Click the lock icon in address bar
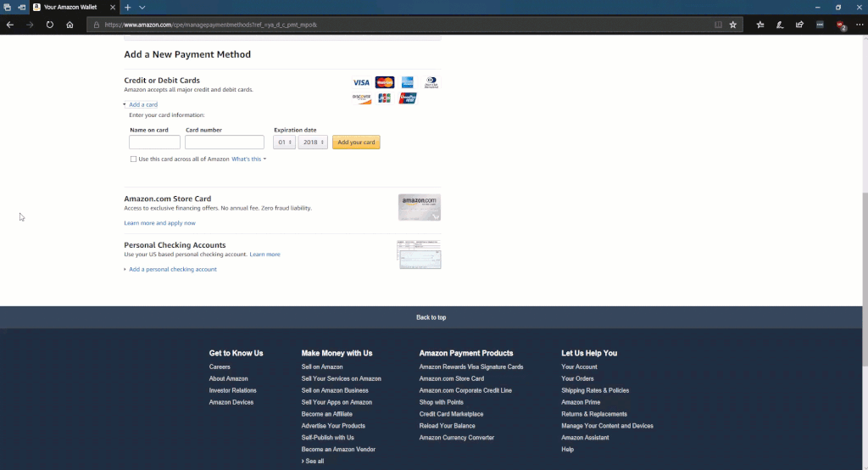Image resolution: width=868 pixels, height=470 pixels. point(97,25)
